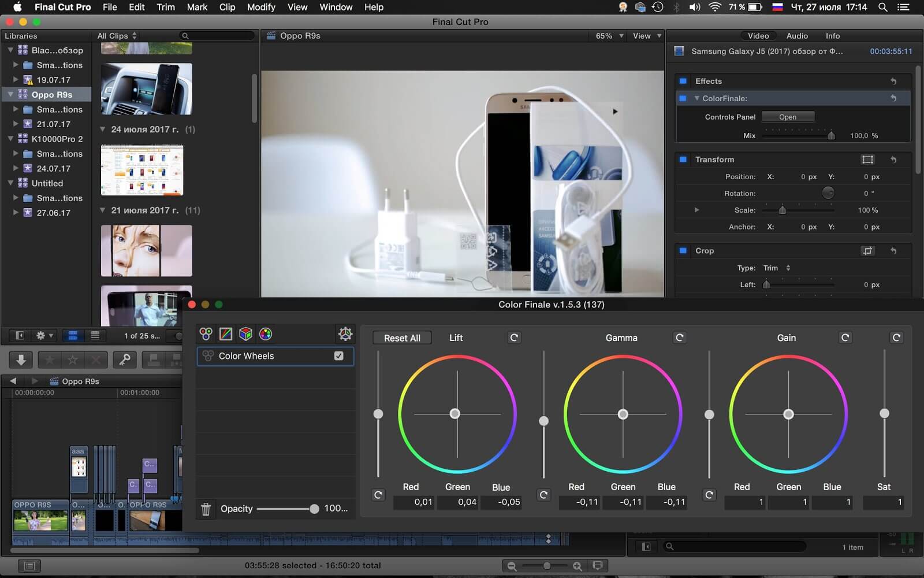Switch to the Audio inspector tab
924x578 pixels.
(x=797, y=36)
